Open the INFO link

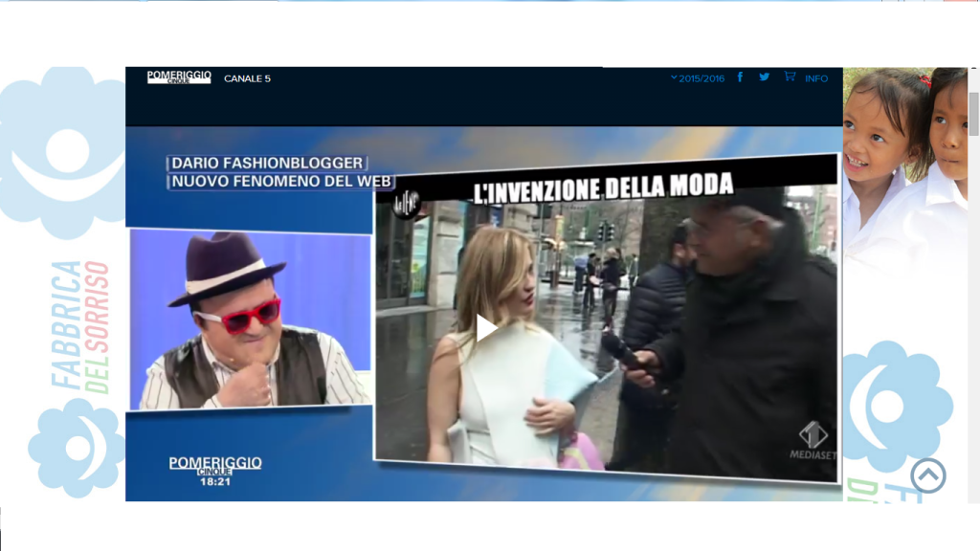816,78
